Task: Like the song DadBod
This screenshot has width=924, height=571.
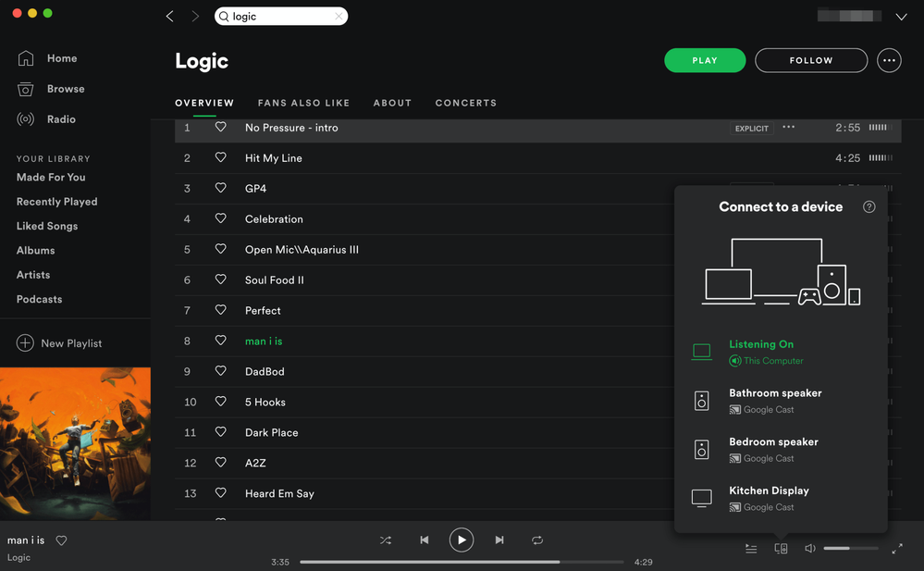Action: tap(220, 370)
